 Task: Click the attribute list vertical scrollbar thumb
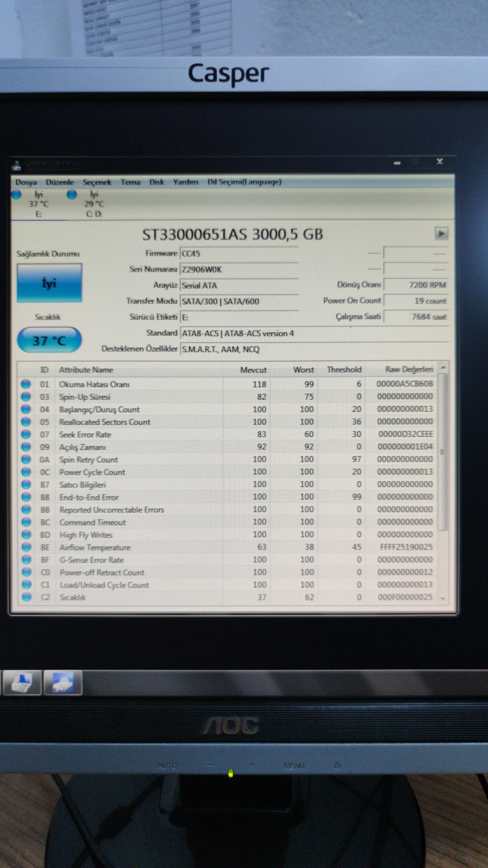tap(443, 452)
